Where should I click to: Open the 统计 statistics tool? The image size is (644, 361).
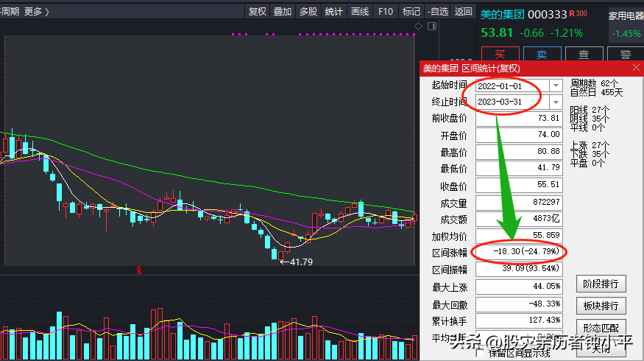pyautogui.click(x=333, y=12)
